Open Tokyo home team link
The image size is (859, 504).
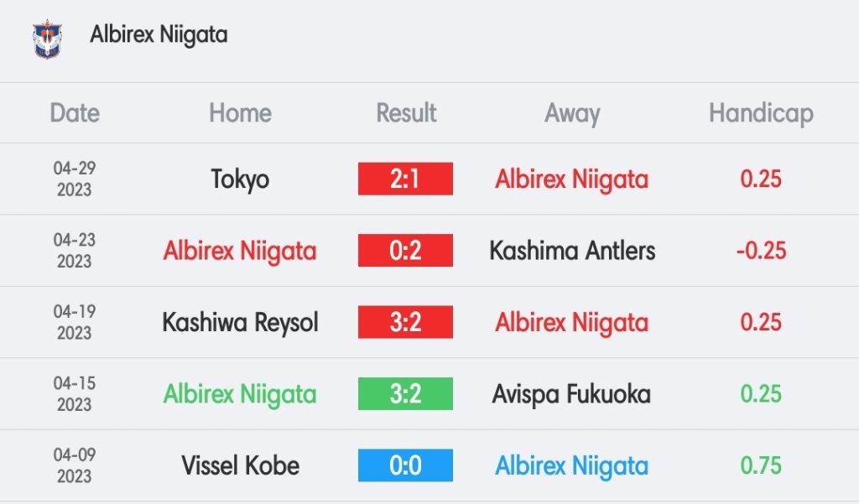click(x=240, y=179)
